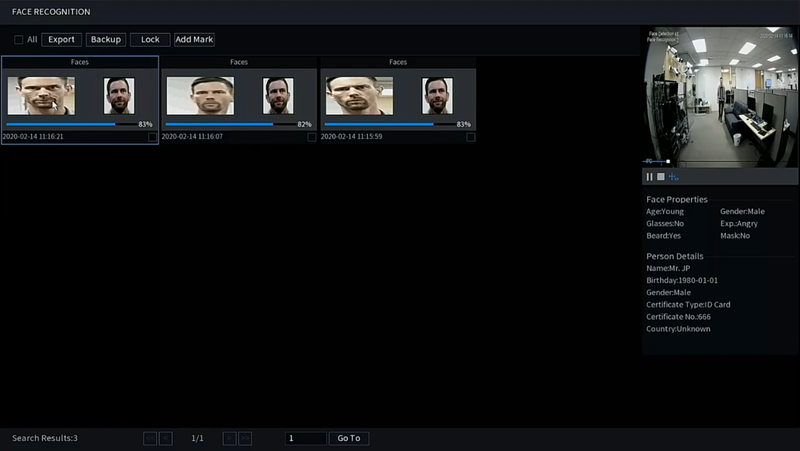800x451 pixels.
Task: Select captured face image from 11:15:59 result
Action: [359, 95]
